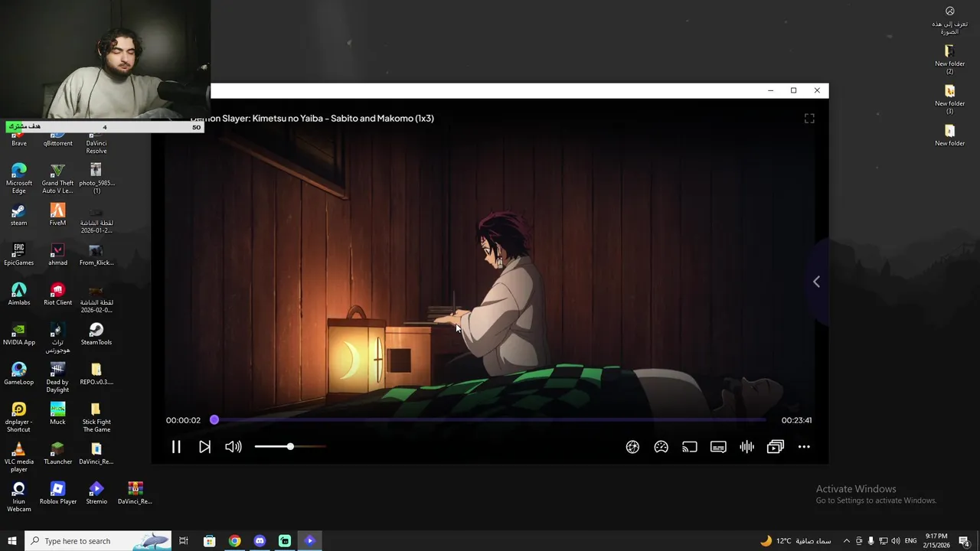
Task: Select NVIDIA App desktop shortcut
Action: point(19,334)
